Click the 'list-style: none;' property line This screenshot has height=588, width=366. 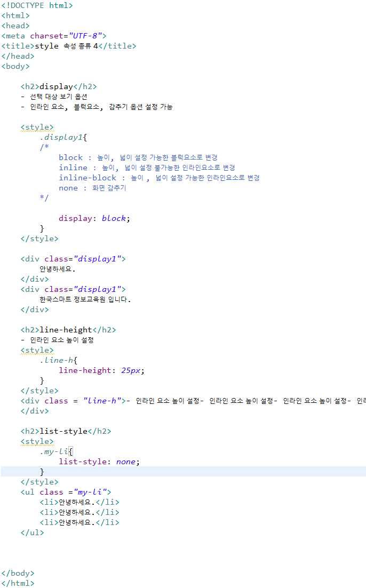[99, 462]
